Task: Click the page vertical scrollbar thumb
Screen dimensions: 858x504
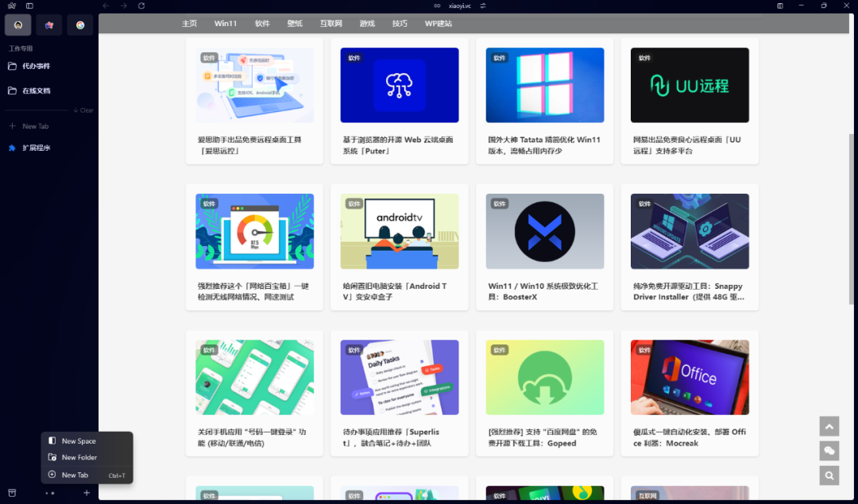Action: (851, 218)
